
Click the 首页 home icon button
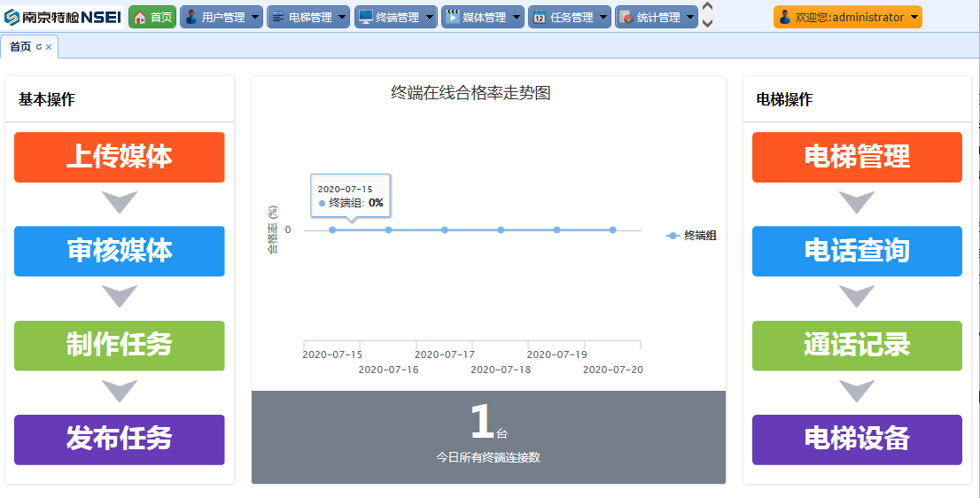[x=140, y=17]
